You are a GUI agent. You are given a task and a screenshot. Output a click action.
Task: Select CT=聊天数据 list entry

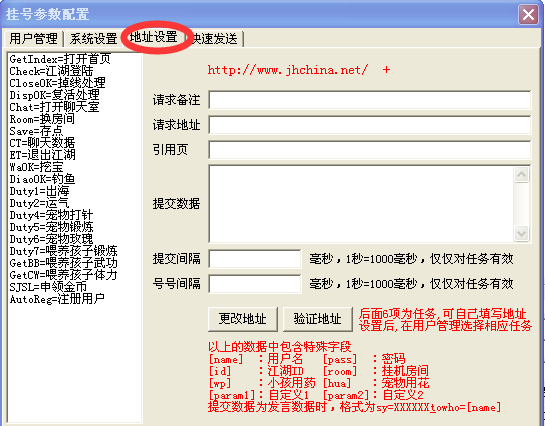point(42,143)
